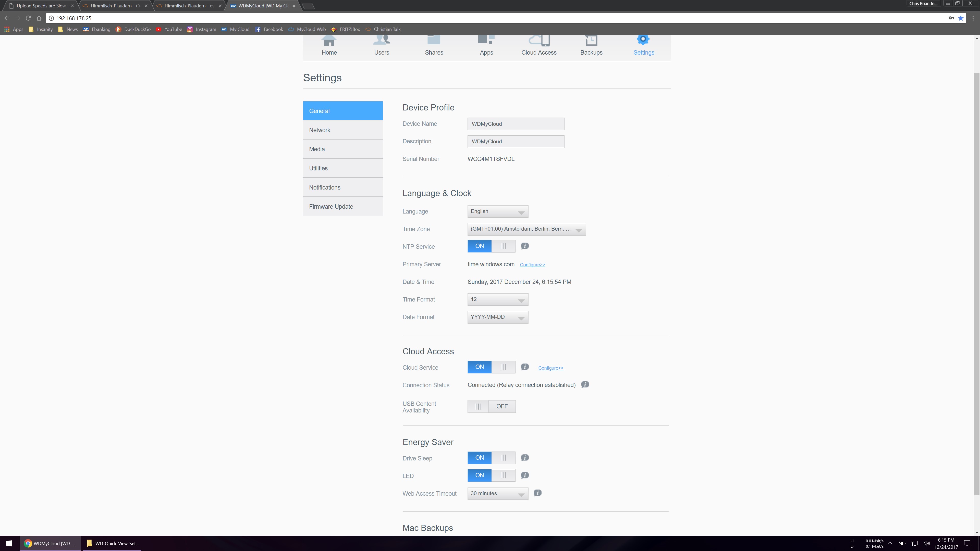Open the Time Zone dropdown
The image size is (980, 551).
coord(526,229)
